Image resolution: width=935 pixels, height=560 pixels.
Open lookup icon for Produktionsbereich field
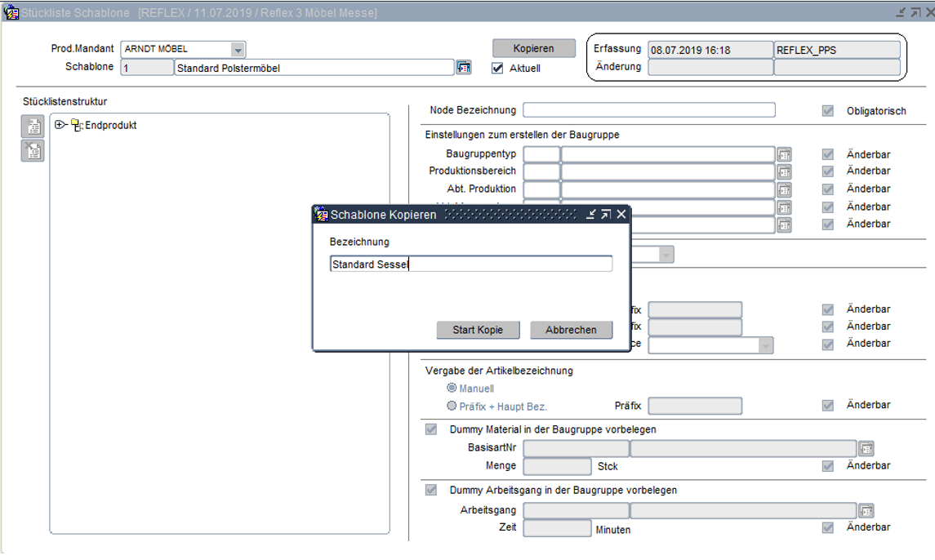784,171
